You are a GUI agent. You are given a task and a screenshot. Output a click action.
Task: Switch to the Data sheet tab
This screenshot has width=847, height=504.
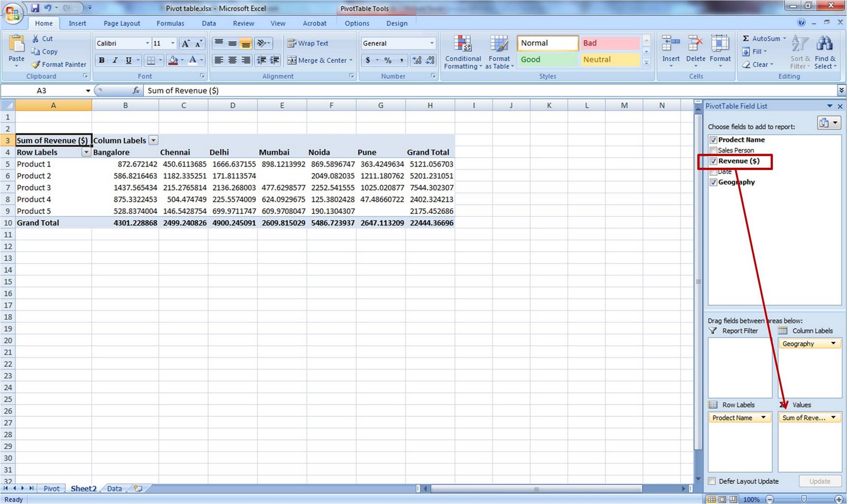pyautogui.click(x=114, y=488)
